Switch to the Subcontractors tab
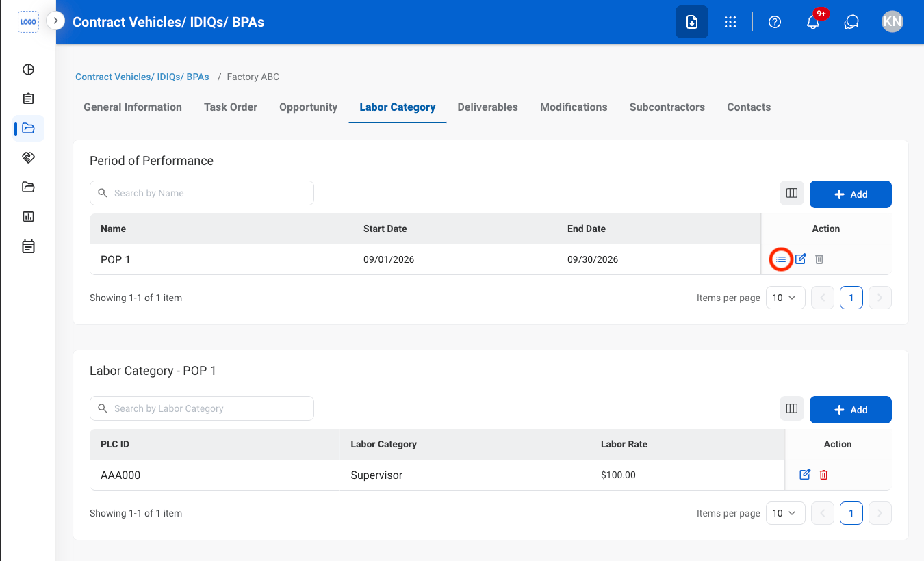 tap(667, 107)
